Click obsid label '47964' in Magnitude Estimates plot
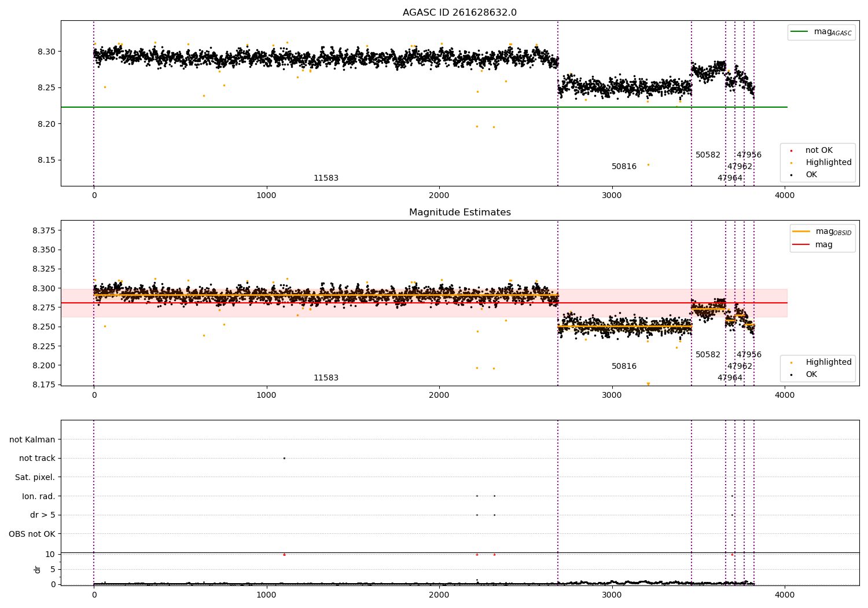The image size is (868, 608). 730,378
